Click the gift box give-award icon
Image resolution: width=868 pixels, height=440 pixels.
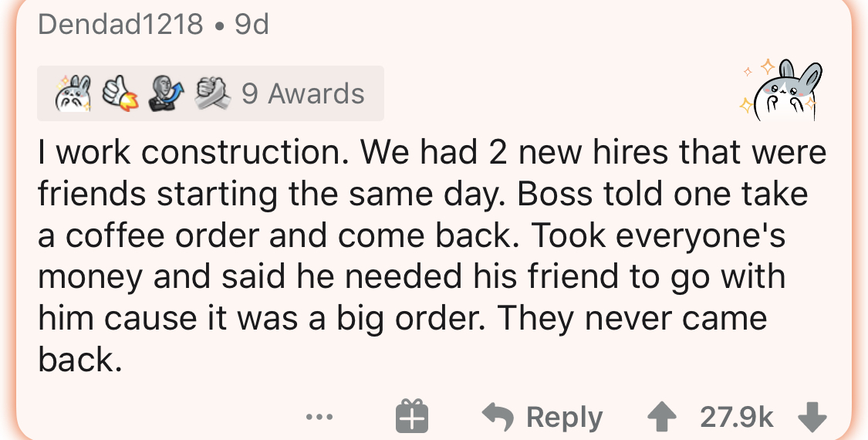(412, 417)
